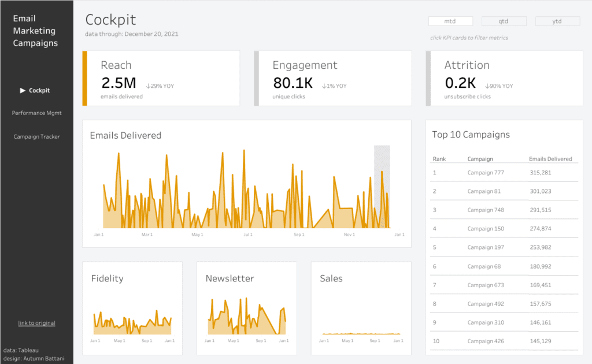Open the Campaign Tracker page
Image resolution: width=592 pixels, height=364 pixels.
[x=36, y=136]
